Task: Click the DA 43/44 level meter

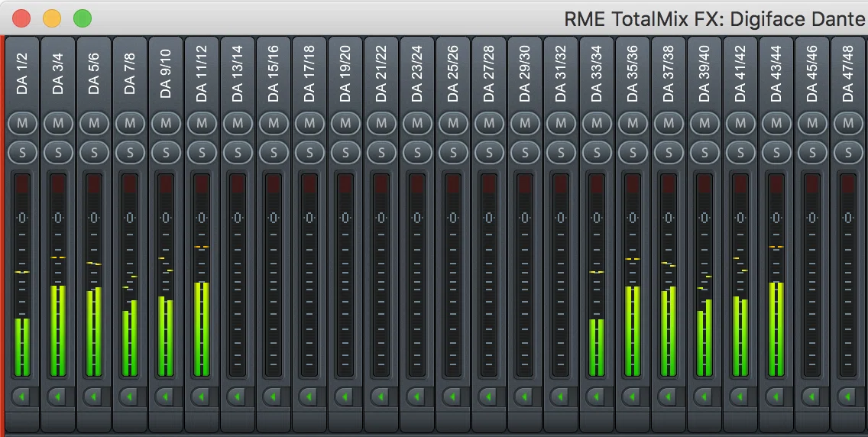Action: (776, 275)
